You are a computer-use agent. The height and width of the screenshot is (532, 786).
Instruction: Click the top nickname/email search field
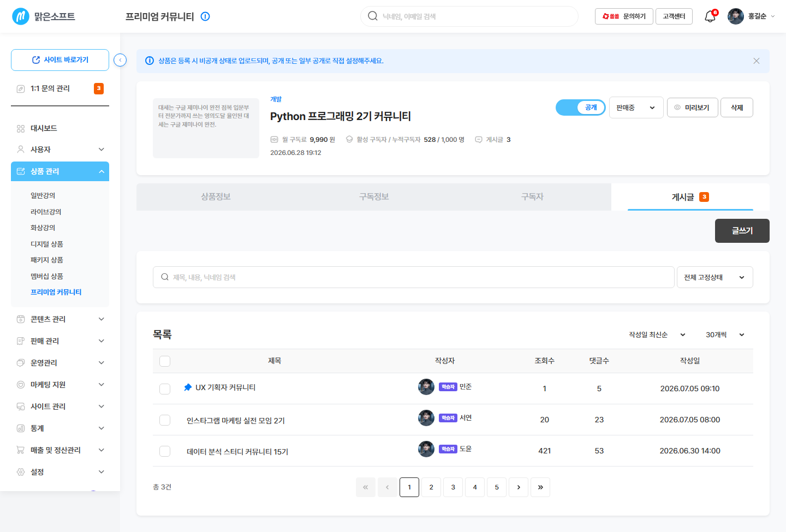[469, 16]
